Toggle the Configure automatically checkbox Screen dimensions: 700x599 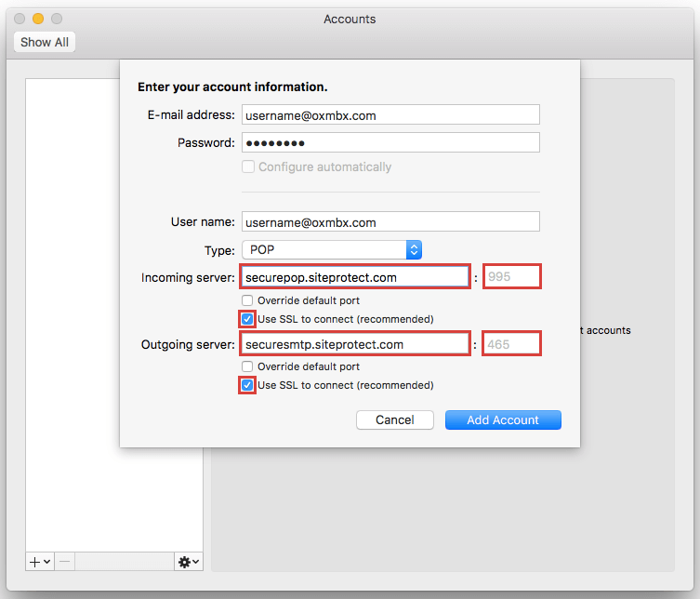pos(248,167)
